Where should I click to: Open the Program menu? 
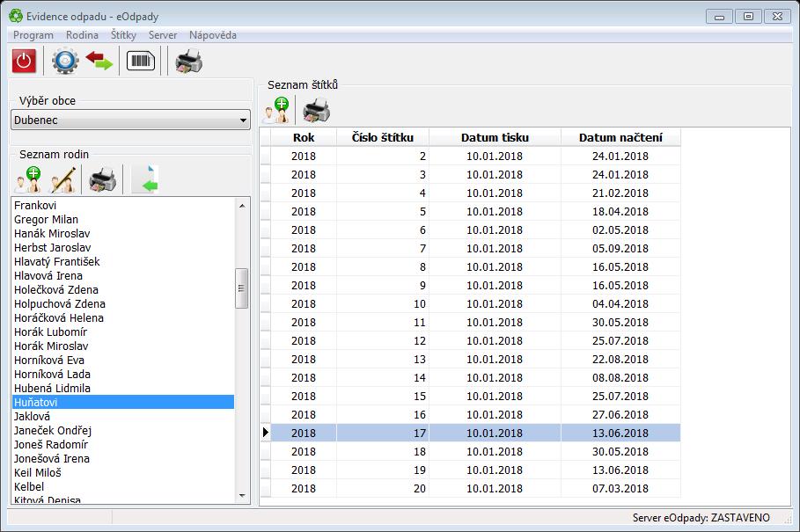point(33,35)
